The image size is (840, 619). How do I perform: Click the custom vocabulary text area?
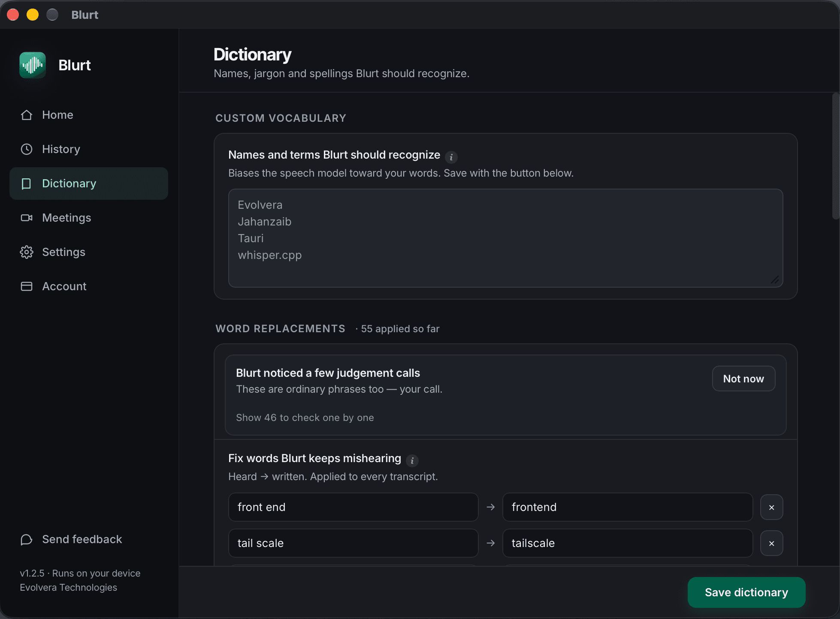click(505, 238)
